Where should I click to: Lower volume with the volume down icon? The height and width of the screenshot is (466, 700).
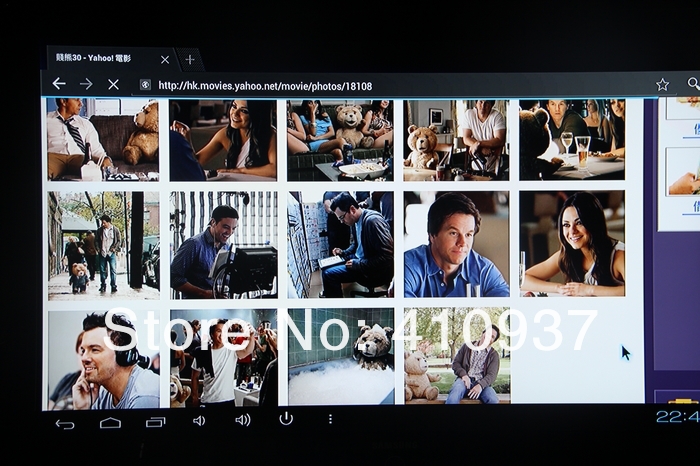[x=199, y=420]
